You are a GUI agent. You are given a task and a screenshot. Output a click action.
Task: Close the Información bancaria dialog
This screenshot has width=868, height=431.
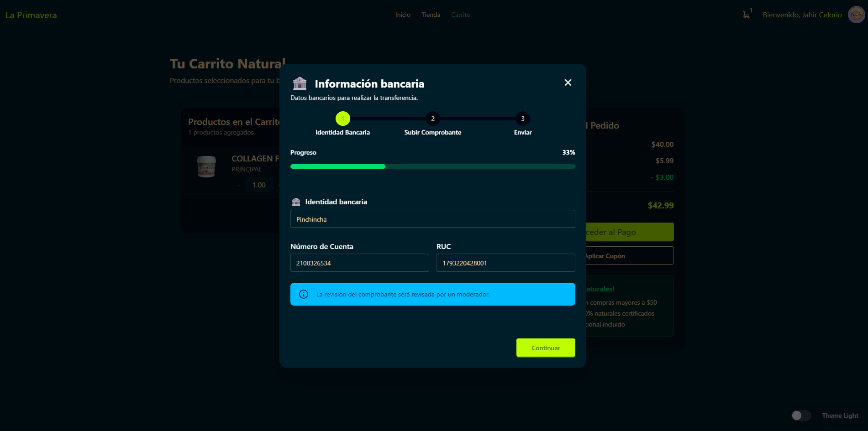[568, 83]
